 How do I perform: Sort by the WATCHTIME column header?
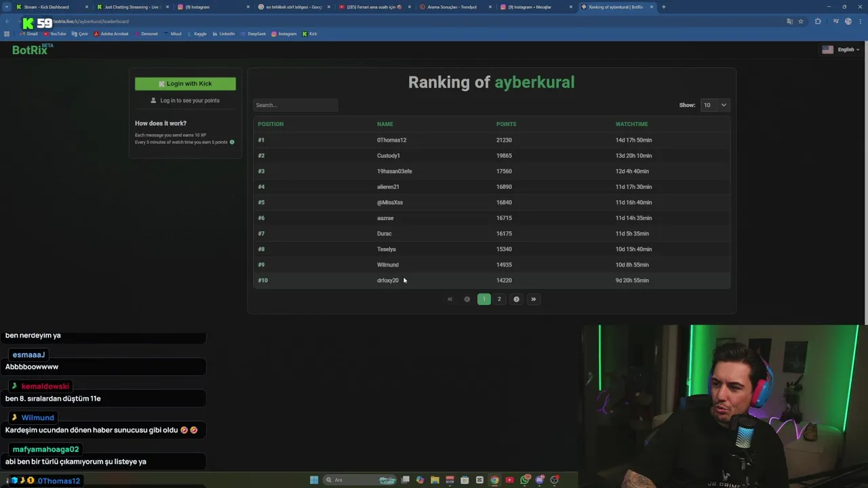coord(631,124)
